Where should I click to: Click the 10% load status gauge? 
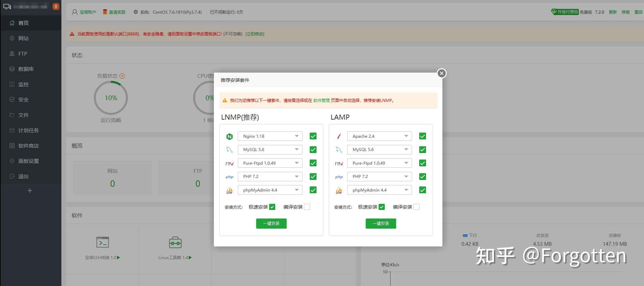click(x=111, y=98)
